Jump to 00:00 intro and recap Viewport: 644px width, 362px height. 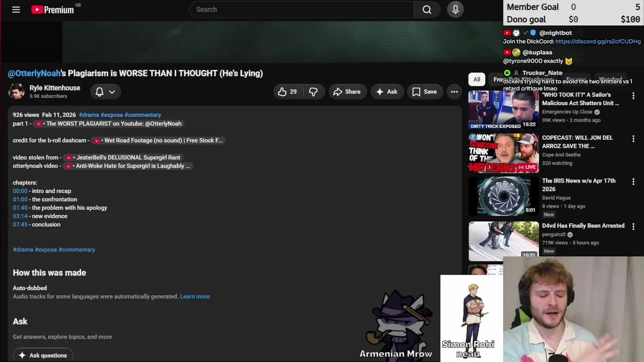point(20,191)
